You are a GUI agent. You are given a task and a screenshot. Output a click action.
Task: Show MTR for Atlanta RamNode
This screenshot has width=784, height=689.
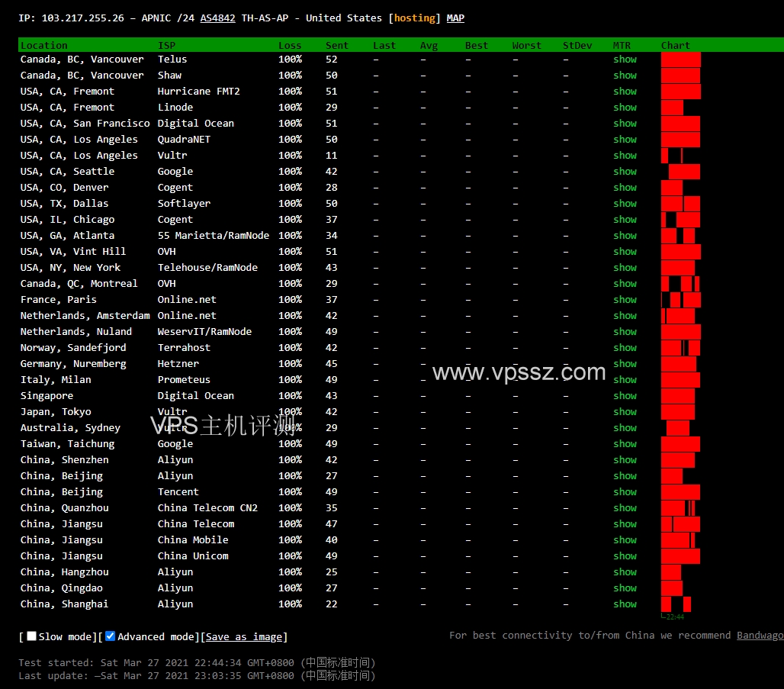pos(625,235)
